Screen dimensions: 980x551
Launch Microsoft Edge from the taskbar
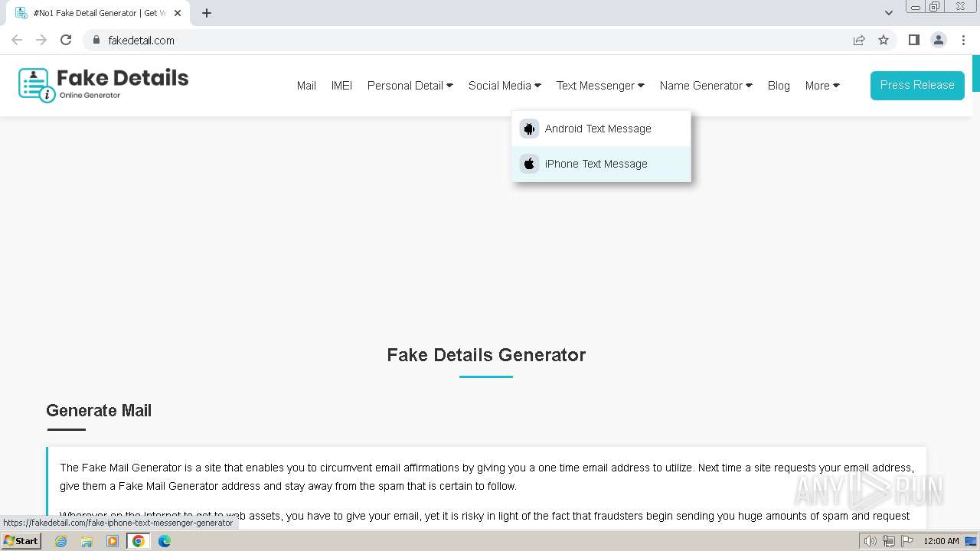click(165, 541)
